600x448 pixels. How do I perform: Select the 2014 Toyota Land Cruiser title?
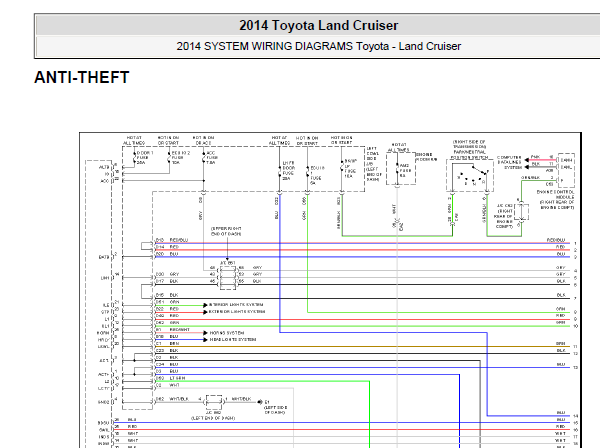coord(318,26)
